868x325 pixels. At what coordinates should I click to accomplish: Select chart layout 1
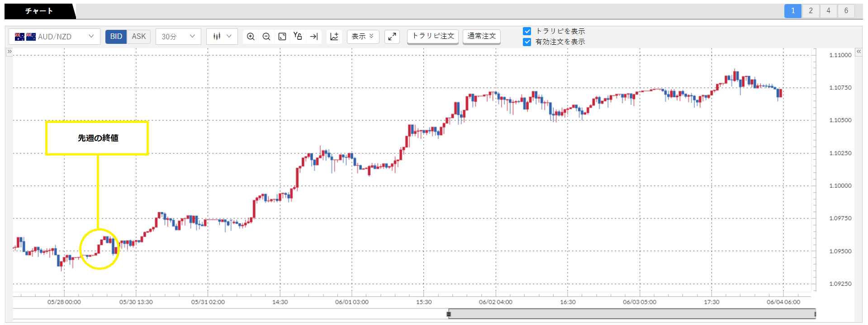[793, 11]
